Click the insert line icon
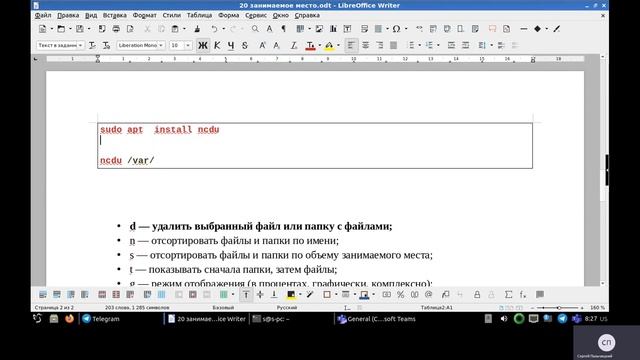 (524, 29)
